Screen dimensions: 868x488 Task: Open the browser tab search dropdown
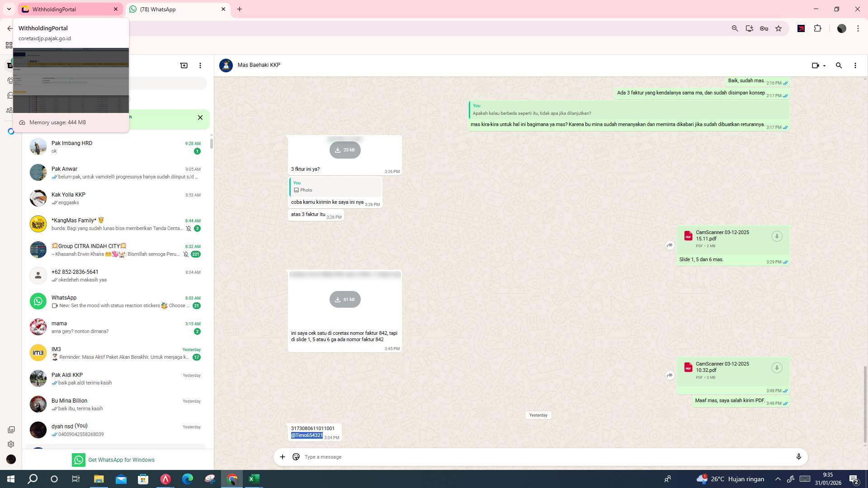(x=9, y=9)
